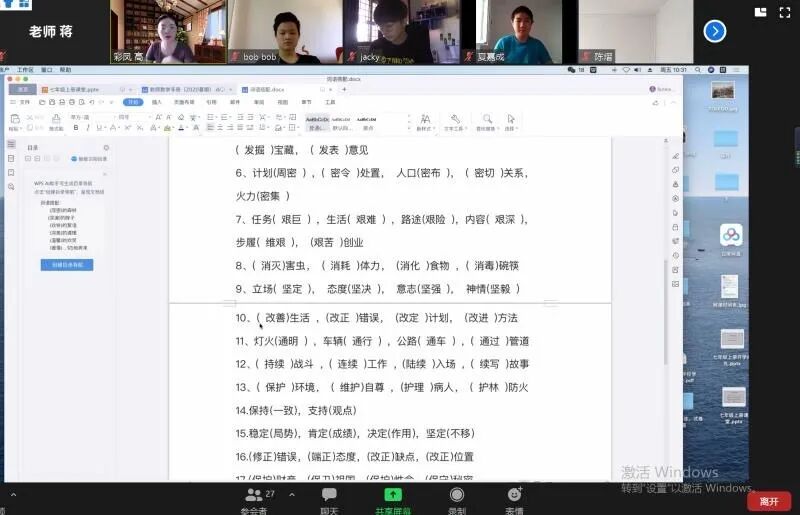The width and height of the screenshot is (800, 515).
Task: Click bulleted list icon
Action: (x=210, y=117)
